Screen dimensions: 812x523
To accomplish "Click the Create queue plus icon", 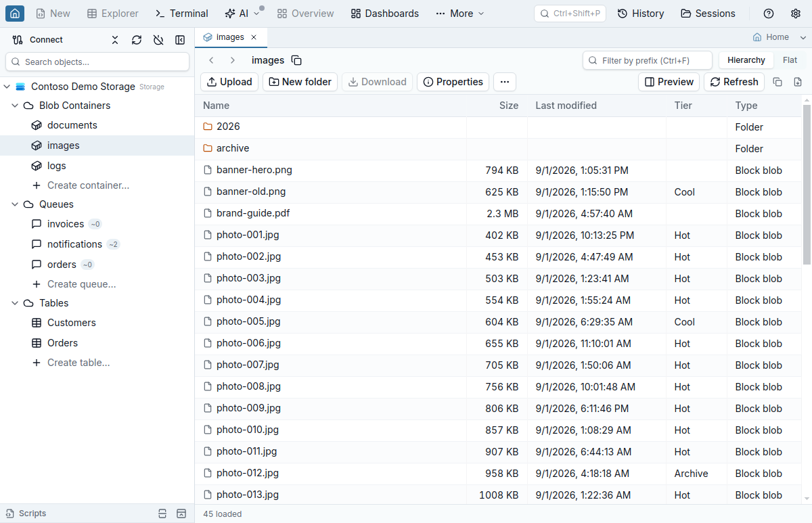I will 37,284.
